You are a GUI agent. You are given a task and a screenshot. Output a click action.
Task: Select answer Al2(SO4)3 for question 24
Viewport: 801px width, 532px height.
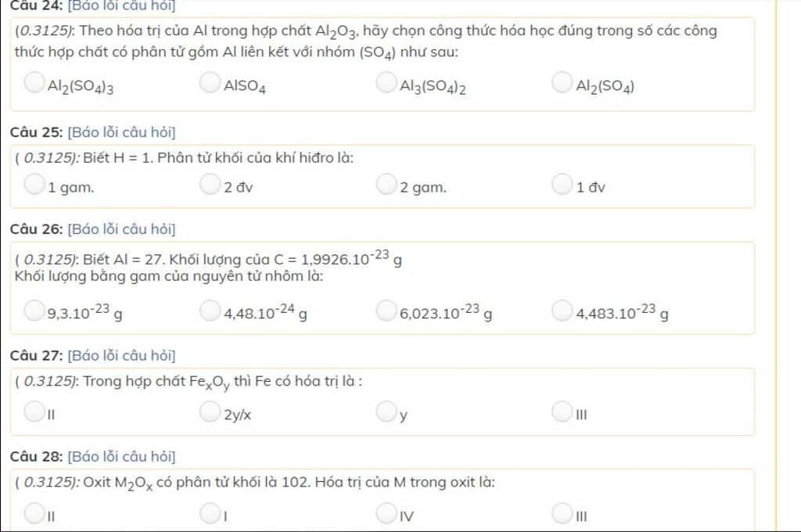(x=34, y=82)
